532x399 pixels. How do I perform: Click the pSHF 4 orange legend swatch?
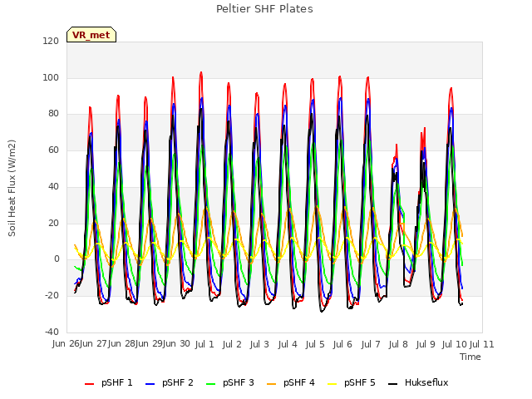(272, 384)
